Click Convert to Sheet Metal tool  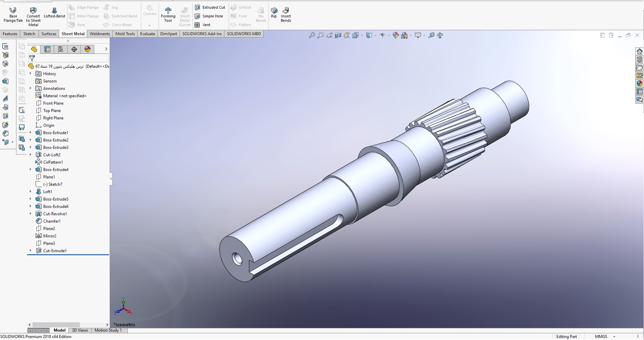[33, 17]
